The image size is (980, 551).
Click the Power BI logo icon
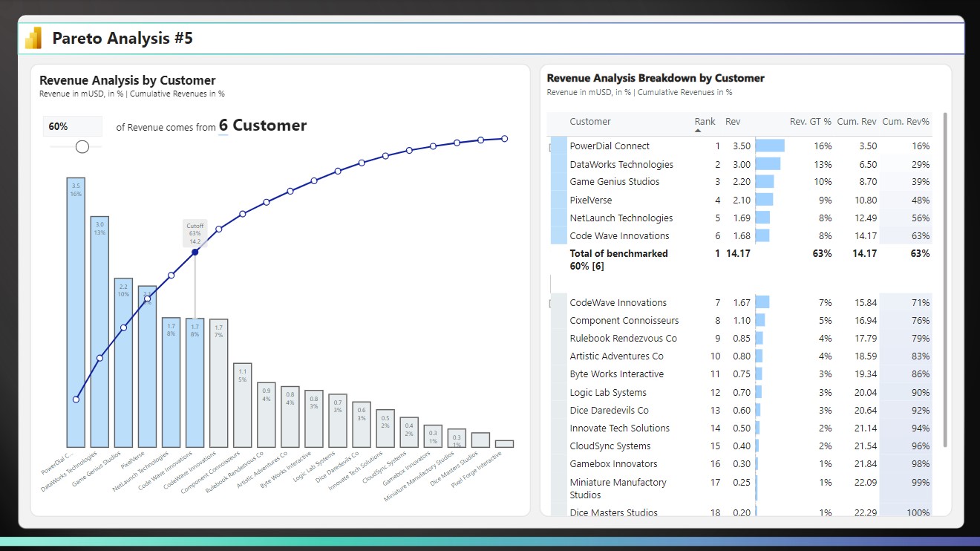pyautogui.click(x=33, y=39)
